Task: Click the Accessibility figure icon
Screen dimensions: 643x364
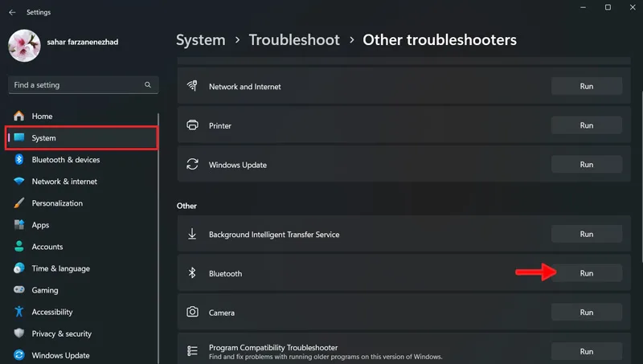Action: (x=18, y=312)
